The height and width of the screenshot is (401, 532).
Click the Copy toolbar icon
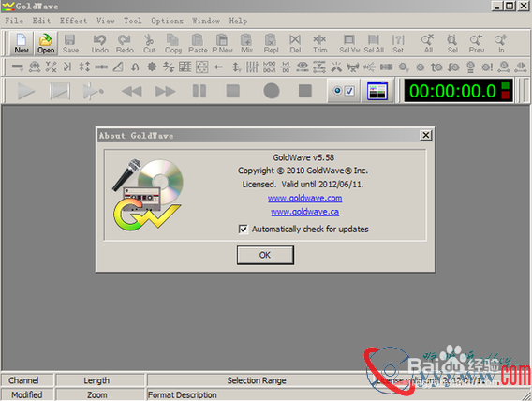(x=173, y=43)
